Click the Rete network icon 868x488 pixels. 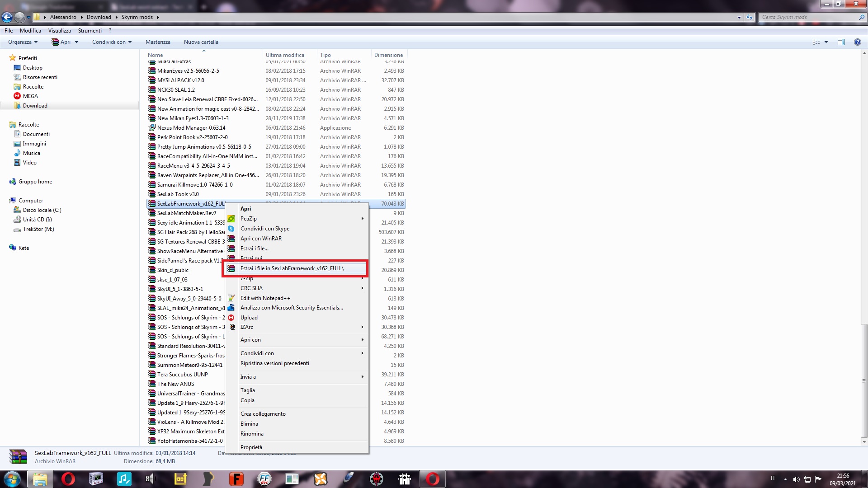point(13,248)
